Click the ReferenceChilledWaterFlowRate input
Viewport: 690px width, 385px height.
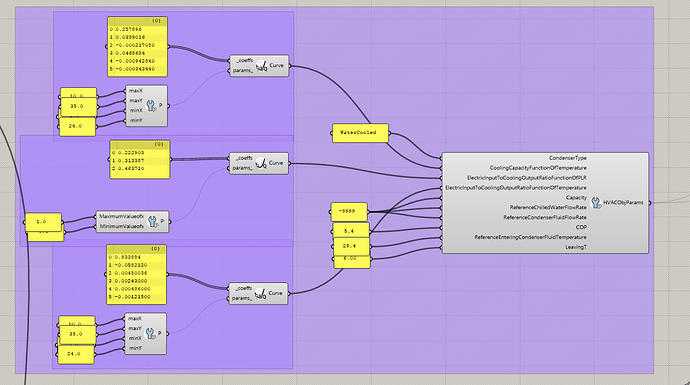click(548, 208)
